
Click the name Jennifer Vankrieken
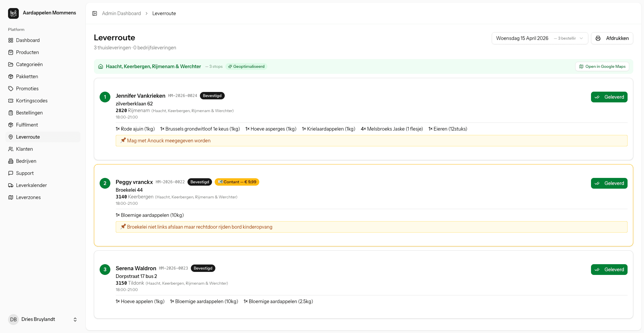[x=141, y=96]
